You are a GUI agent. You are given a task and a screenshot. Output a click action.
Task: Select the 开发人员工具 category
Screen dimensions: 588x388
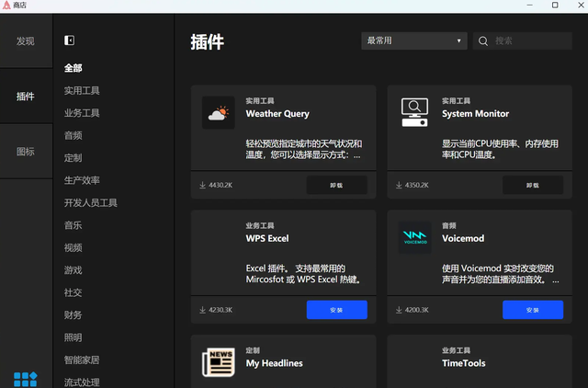click(91, 203)
